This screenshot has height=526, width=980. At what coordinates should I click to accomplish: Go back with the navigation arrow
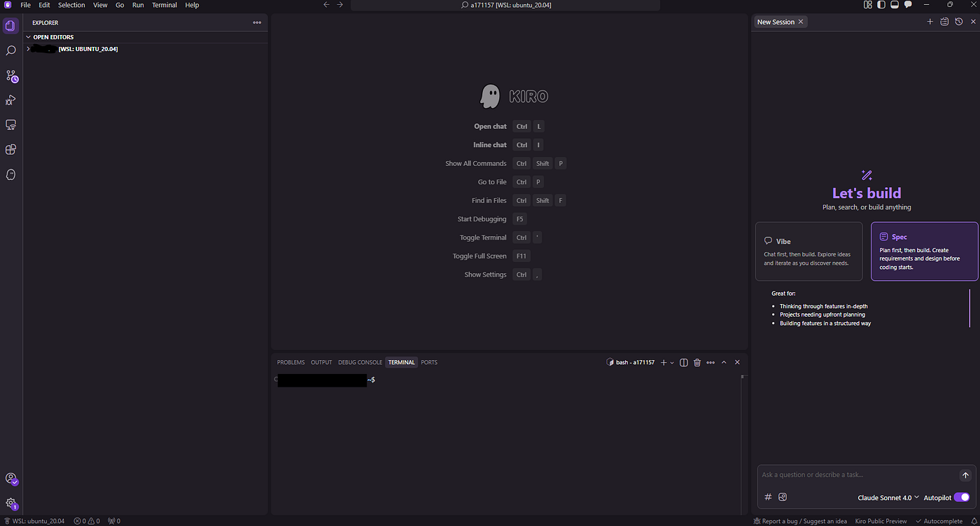tap(326, 5)
